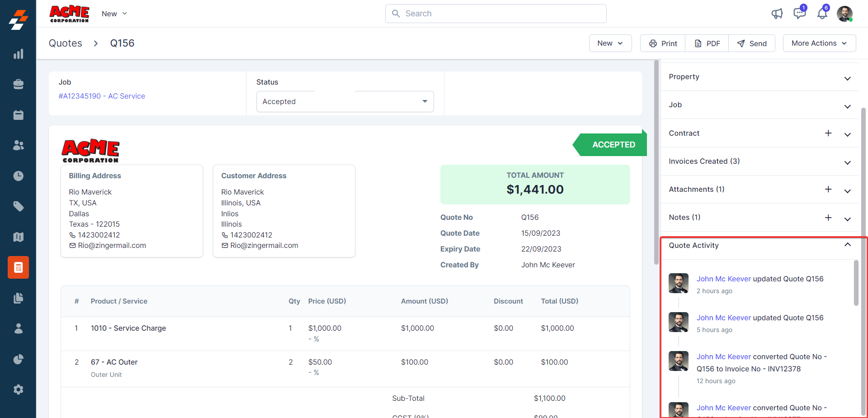Open the calendar icon in sidebar
The image size is (868, 418).
point(18,115)
